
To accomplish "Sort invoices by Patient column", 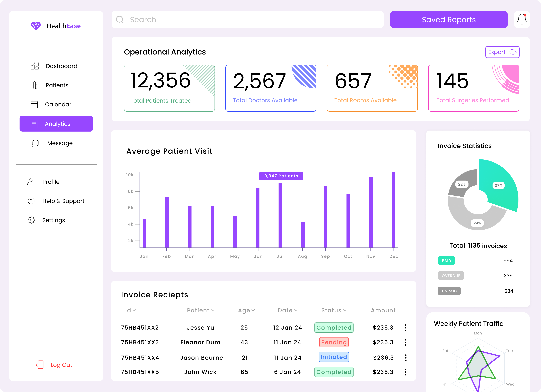I will click(201, 310).
